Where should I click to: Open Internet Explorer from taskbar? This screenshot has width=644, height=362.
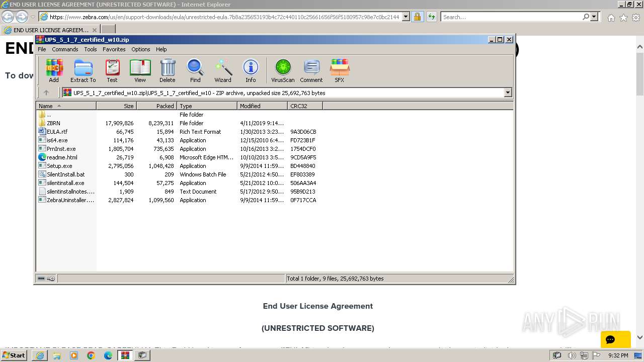click(x=40, y=355)
